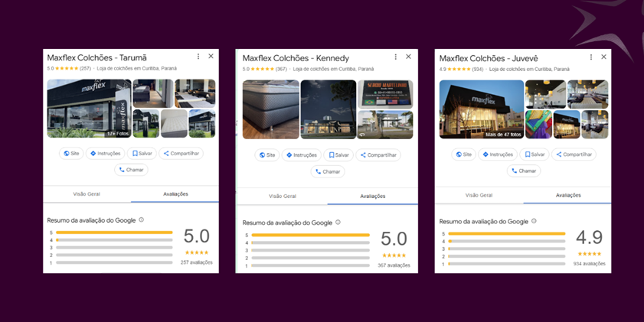This screenshot has width=644, height=322.
Task: Save the Juvevê store with Salvar
Action: [x=534, y=154]
